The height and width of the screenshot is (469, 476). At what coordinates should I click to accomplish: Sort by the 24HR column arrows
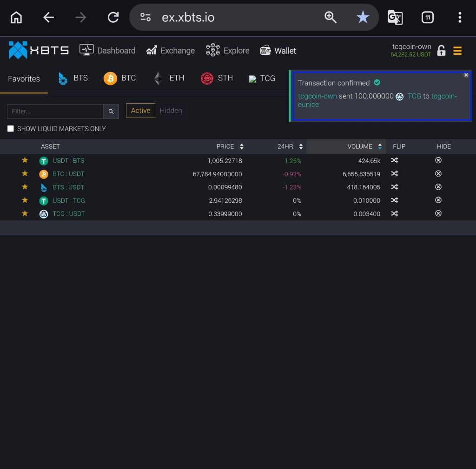click(301, 147)
